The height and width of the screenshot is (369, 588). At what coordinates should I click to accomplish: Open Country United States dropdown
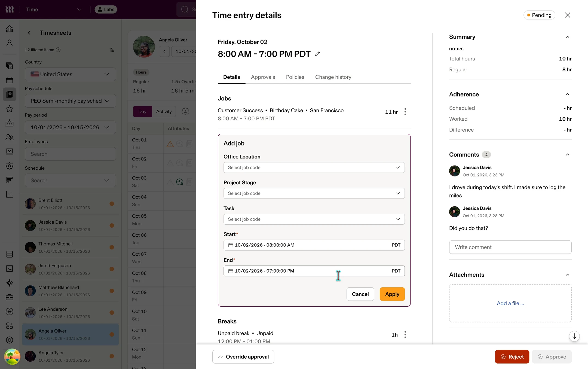click(x=70, y=74)
